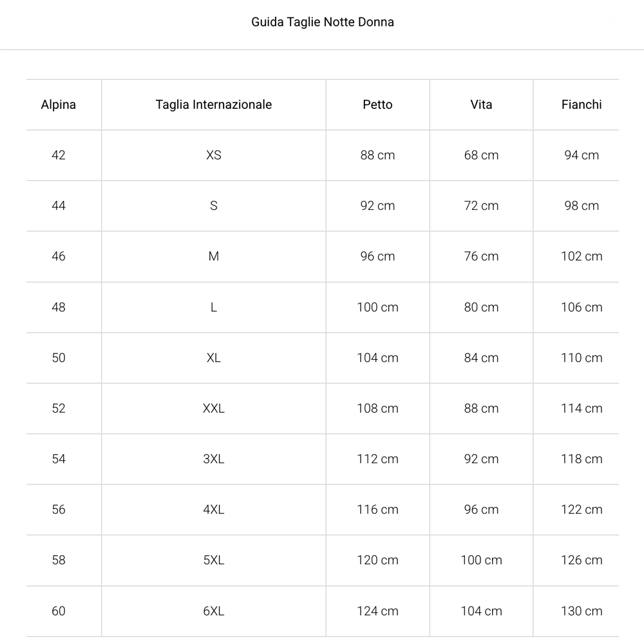Screen dimensions: 644x644
Task: Select the 130 cm Fianchi value
Action: pos(582,611)
